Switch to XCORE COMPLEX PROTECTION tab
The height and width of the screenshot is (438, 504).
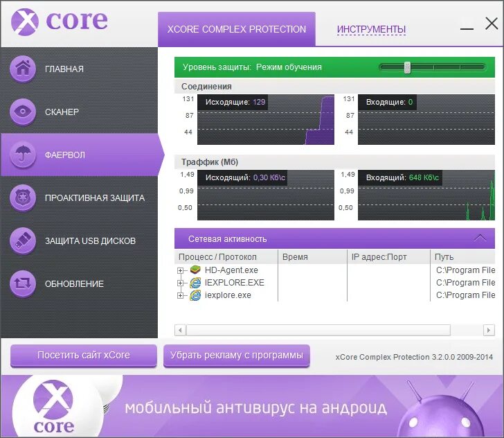[237, 29]
